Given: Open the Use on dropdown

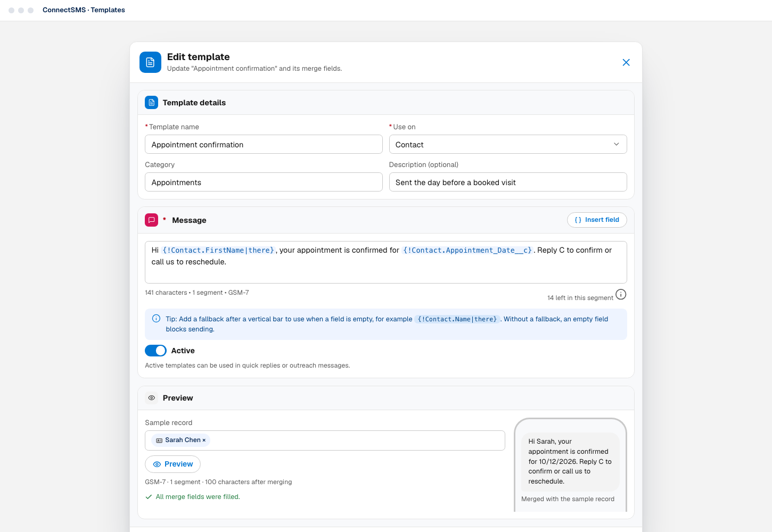Looking at the screenshot, I should point(508,144).
